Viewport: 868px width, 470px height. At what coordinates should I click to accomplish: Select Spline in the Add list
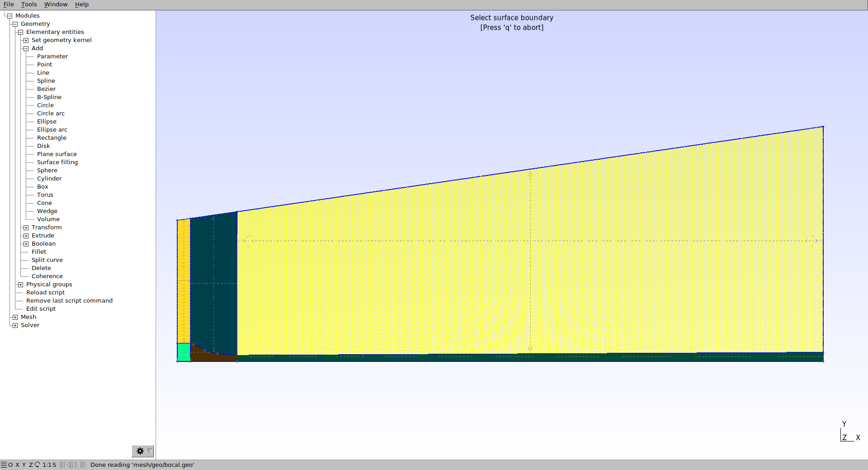(x=46, y=81)
